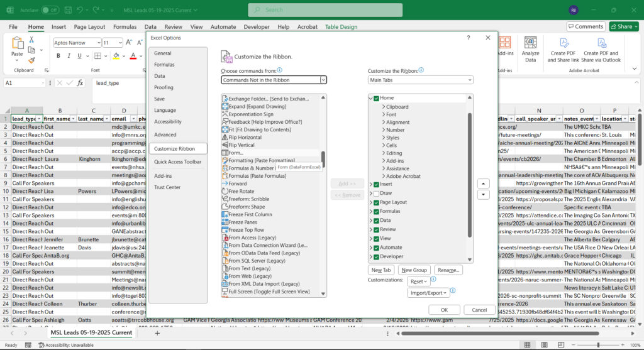The width and height of the screenshot is (644, 350).
Task: Click the Undo arrow in title bar
Action: (80, 10)
